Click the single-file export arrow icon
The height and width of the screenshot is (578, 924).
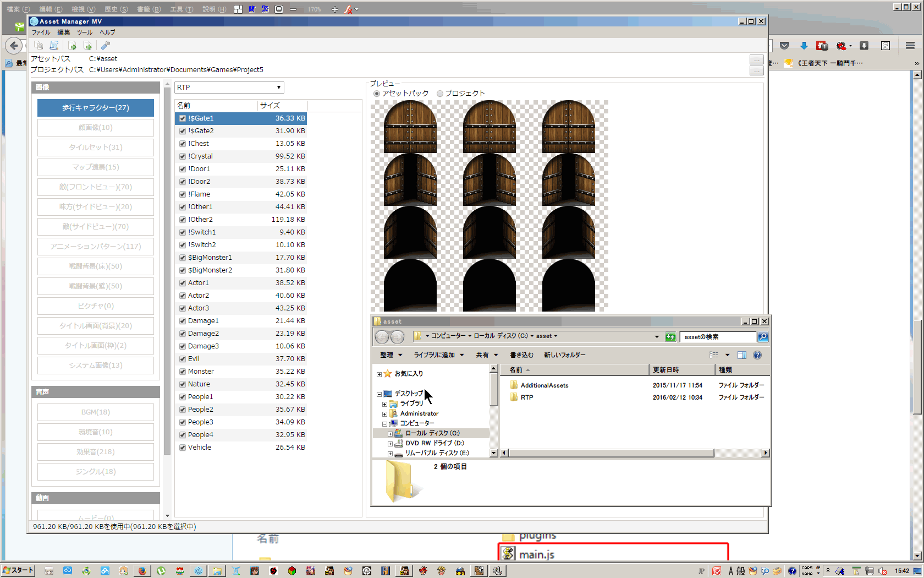(x=72, y=45)
